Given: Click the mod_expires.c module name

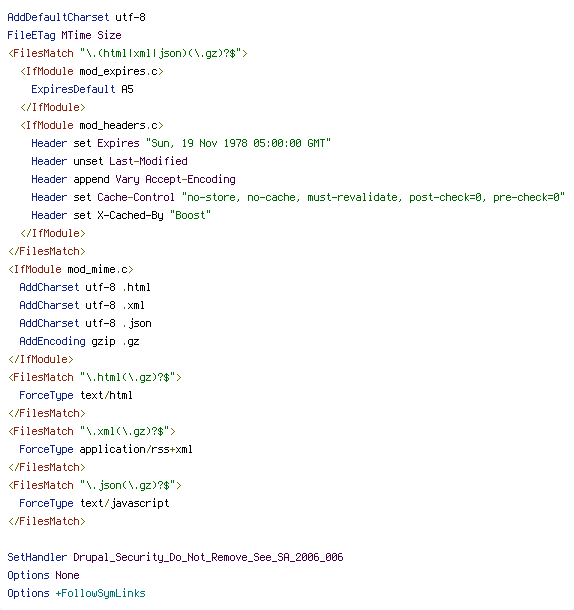Looking at the screenshot, I should [118, 72].
